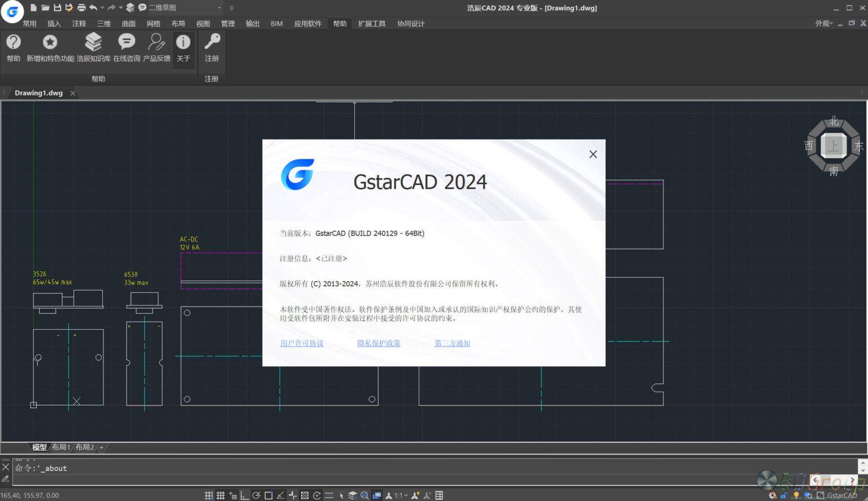Click the Save icon in quick access toolbar
Screen dimensions: 868x501
tap(58, 7)
